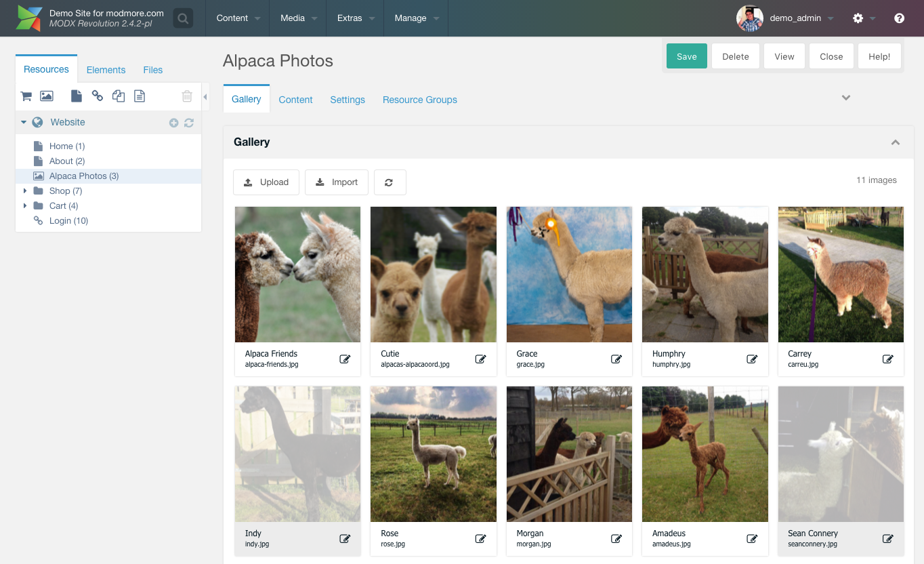Open the settings gear in the header

(x=858, y=18)
